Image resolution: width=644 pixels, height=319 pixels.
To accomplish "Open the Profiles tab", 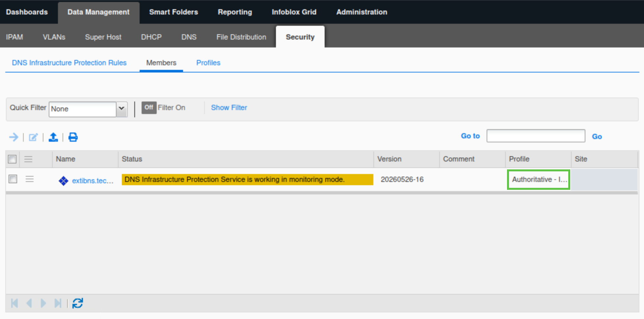I will pyautogui.click(x=208, y=63).
